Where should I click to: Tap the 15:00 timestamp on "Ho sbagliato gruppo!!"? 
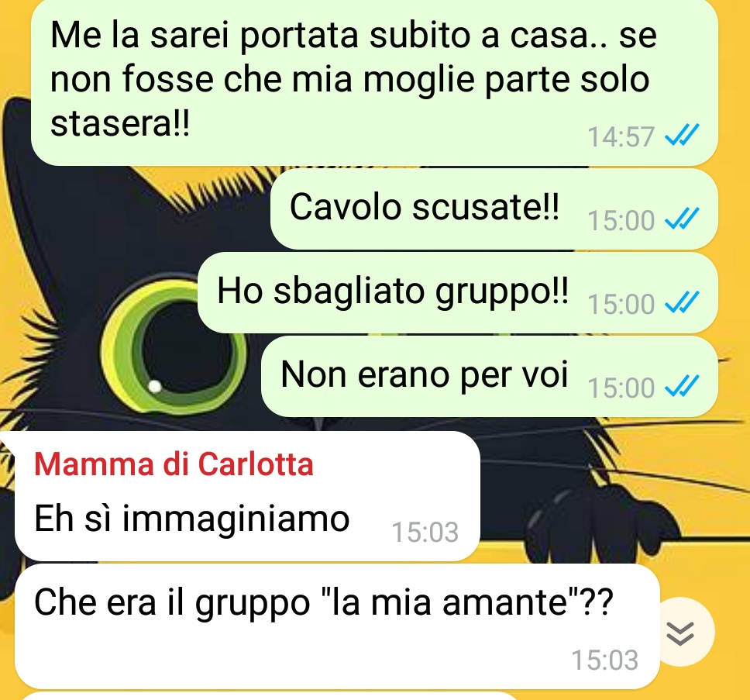621,305
